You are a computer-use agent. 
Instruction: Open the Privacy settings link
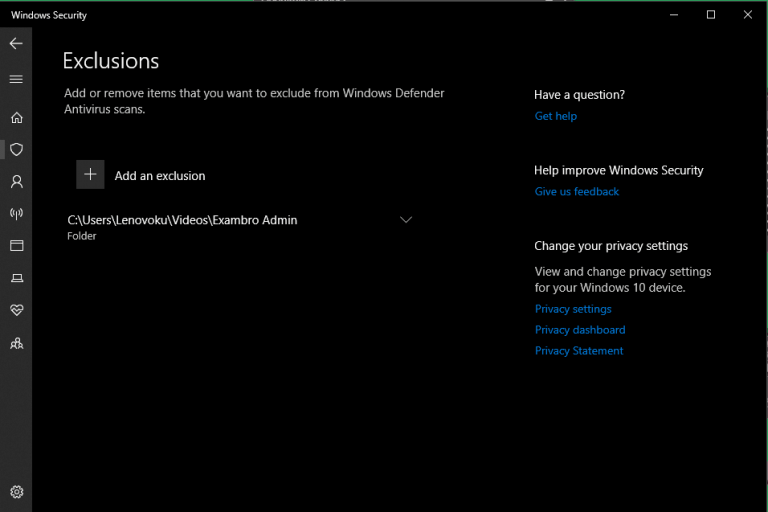click(573, 309)
